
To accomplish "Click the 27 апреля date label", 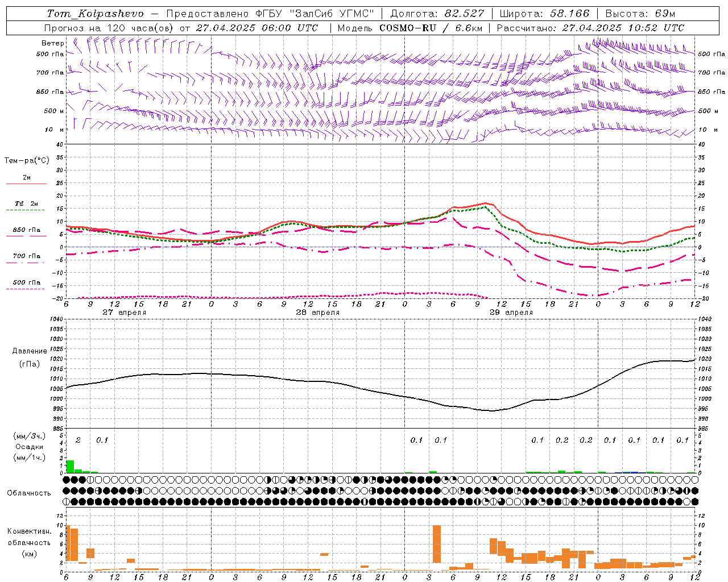I will (125, 313).
